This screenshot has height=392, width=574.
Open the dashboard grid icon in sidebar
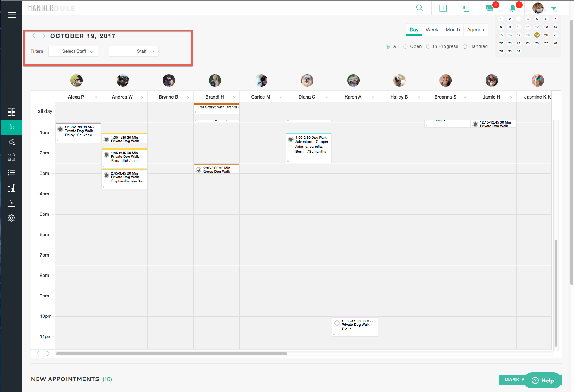12,112
